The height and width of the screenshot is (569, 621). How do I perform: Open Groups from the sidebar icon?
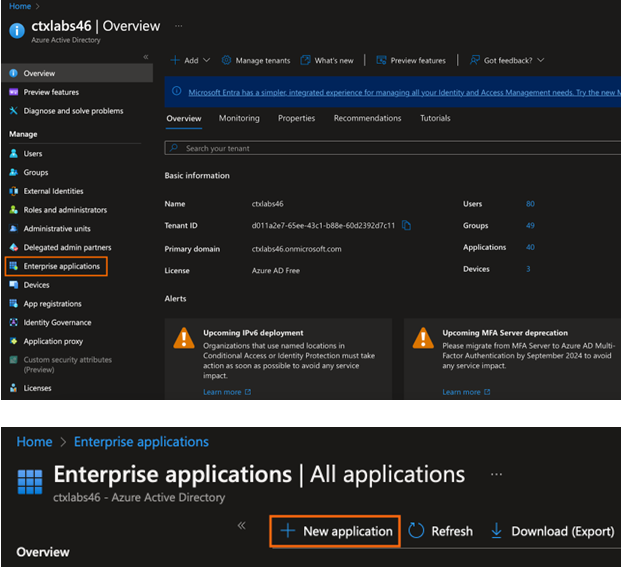click(14, 172)
